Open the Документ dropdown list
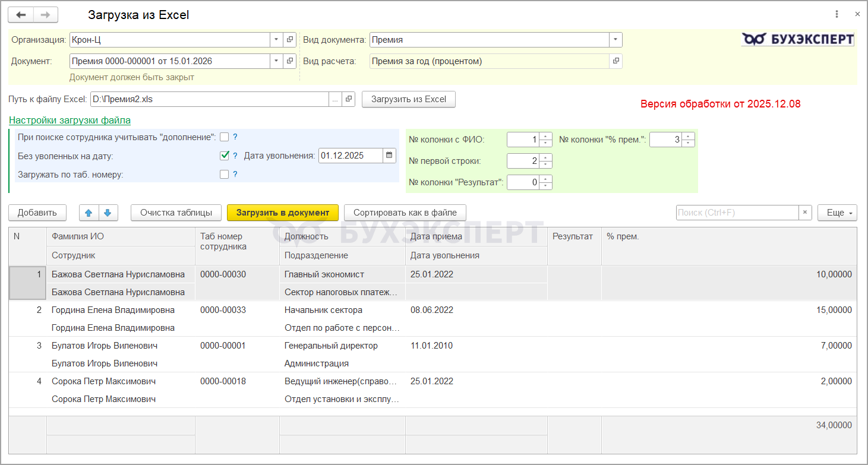 [x=276, y=61]
